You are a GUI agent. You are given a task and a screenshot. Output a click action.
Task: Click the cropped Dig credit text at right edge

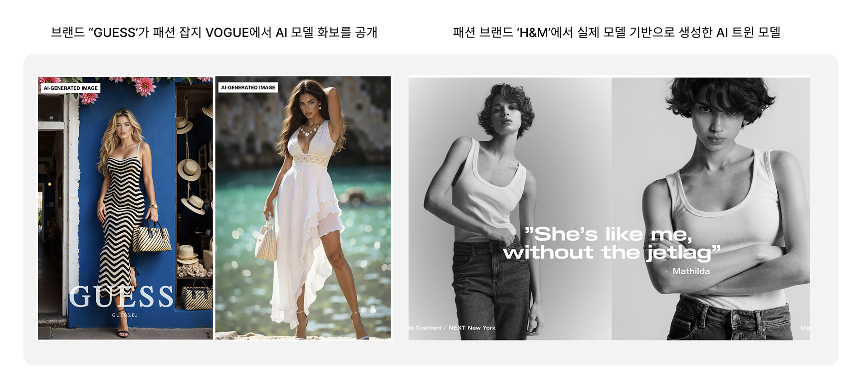805,328
